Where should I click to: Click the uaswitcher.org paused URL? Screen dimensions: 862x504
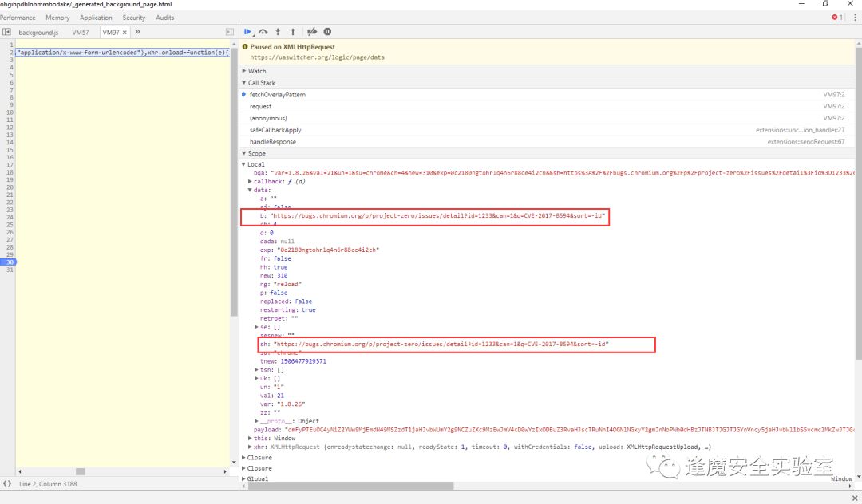tap(317, 57)
